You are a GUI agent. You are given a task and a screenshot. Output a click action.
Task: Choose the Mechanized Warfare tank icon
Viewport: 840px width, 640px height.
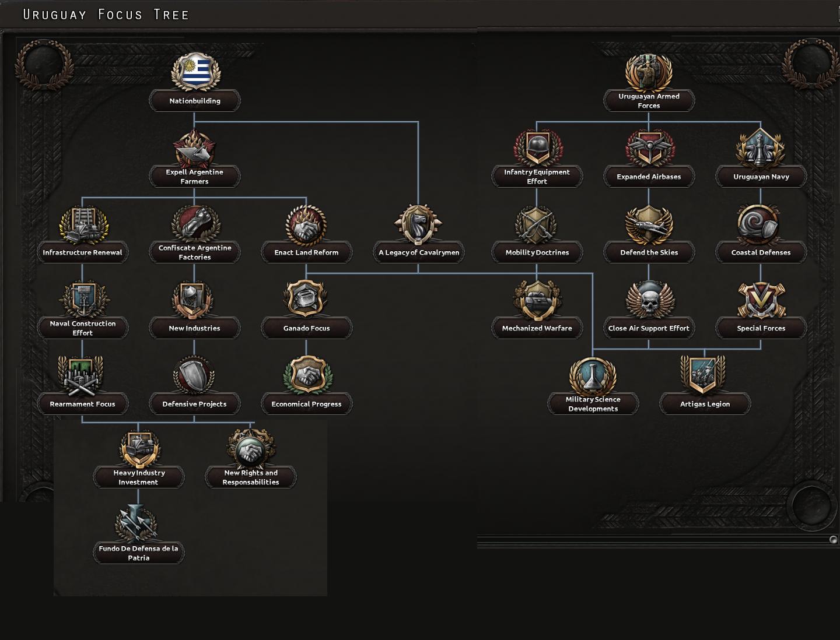tap(537, 300)
